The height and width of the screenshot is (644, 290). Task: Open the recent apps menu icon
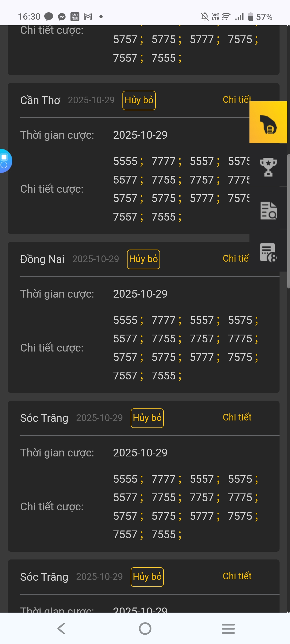[x=228, y=628]
